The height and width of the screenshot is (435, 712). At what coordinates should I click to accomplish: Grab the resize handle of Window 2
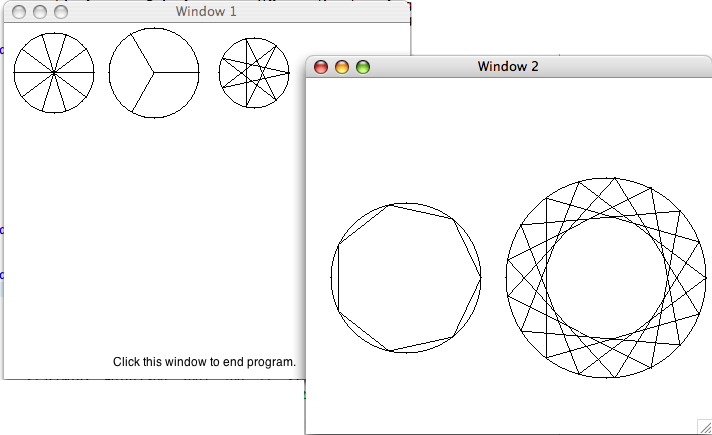click(x=703, y=427)
